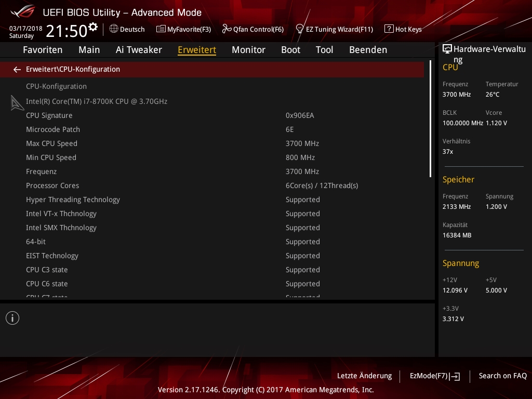Click the value 0x906EA
The height and width of the screenshot is (399, 532).
coord(300,115)
